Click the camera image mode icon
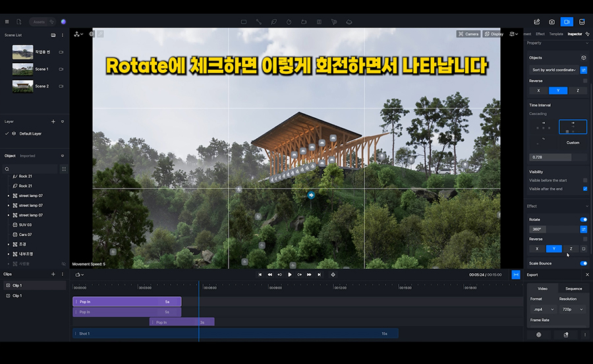Screen dimensions: 593x364 click(551, 22)
